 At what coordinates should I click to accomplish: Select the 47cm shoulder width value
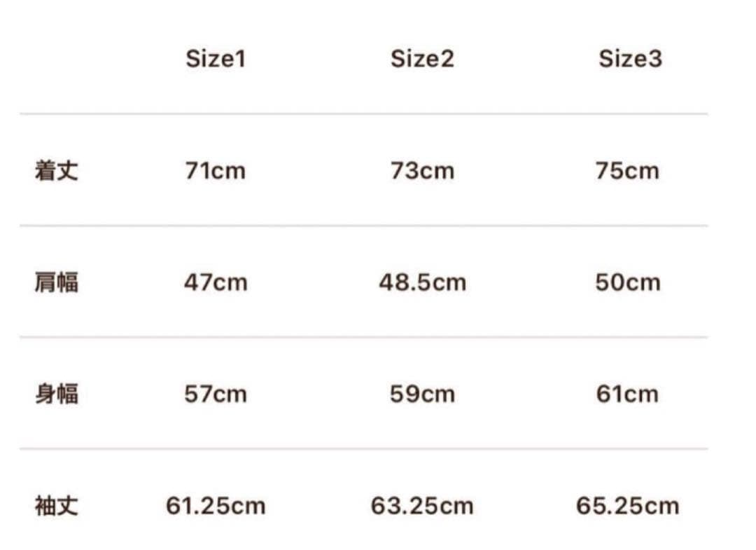216,282
